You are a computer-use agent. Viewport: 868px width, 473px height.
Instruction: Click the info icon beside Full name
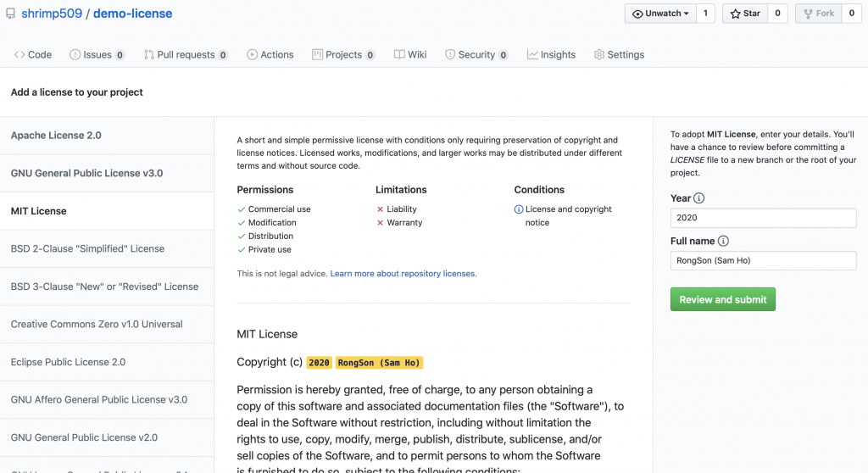coord(723,242)
